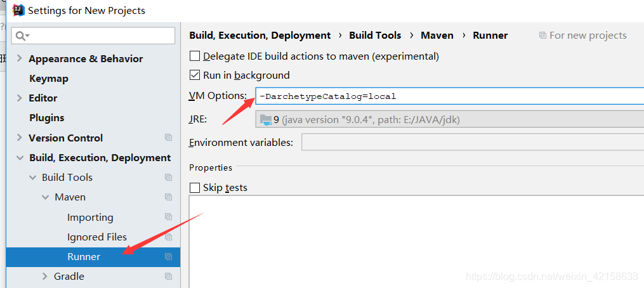The height and width of the screenshot is (288, 644).
Task: Enable Delegate IDE build actions to maven
Action: [x=195, y=56]
